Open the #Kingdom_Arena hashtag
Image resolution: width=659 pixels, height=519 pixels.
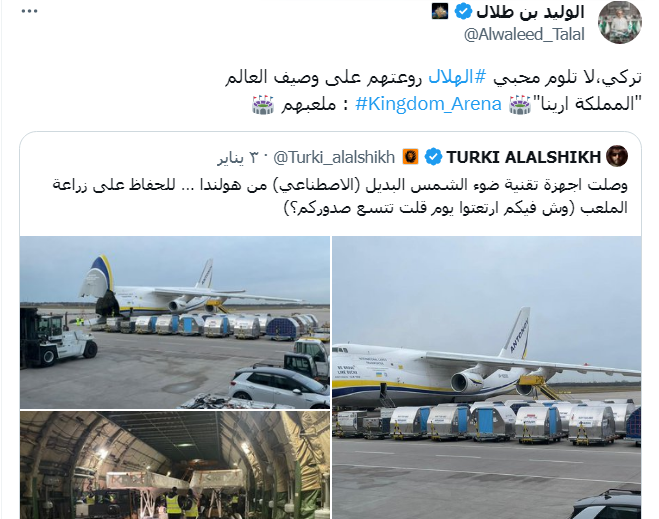tap(428, 104)
